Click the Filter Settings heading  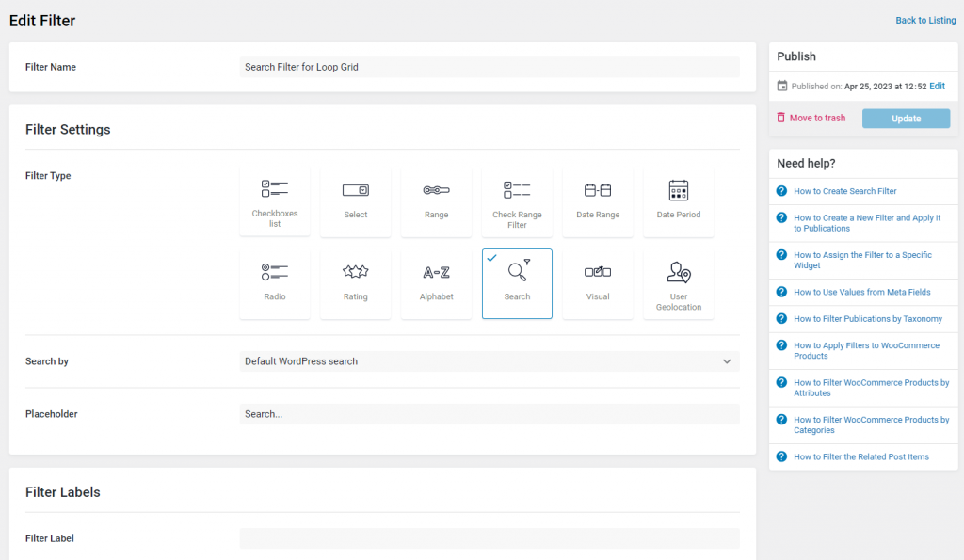(x=68, y=130)
